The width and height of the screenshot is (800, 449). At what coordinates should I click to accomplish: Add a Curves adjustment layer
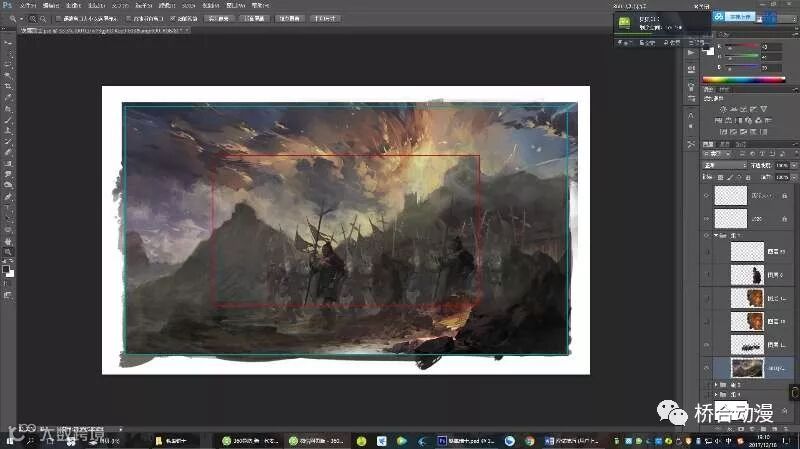point(743,109)
